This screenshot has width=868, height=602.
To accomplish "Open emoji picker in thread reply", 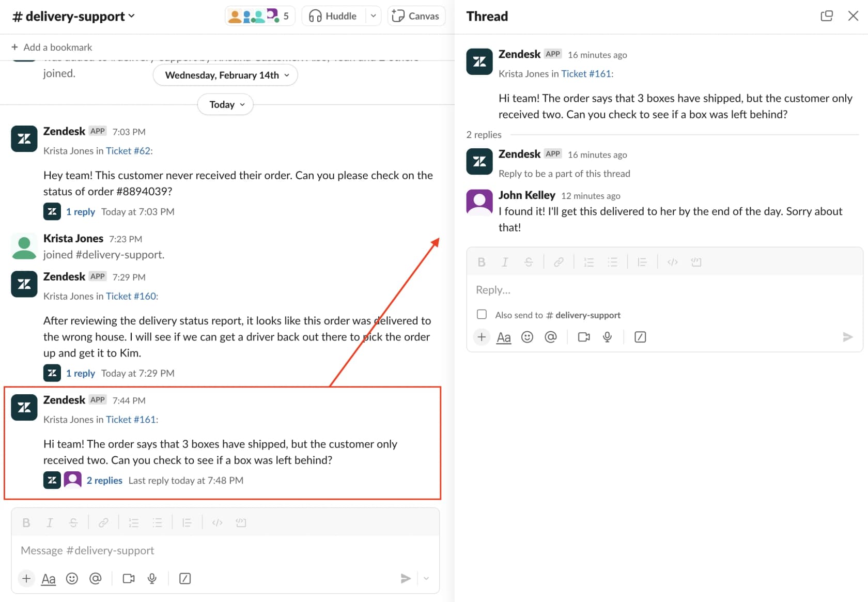I will 527,337.
